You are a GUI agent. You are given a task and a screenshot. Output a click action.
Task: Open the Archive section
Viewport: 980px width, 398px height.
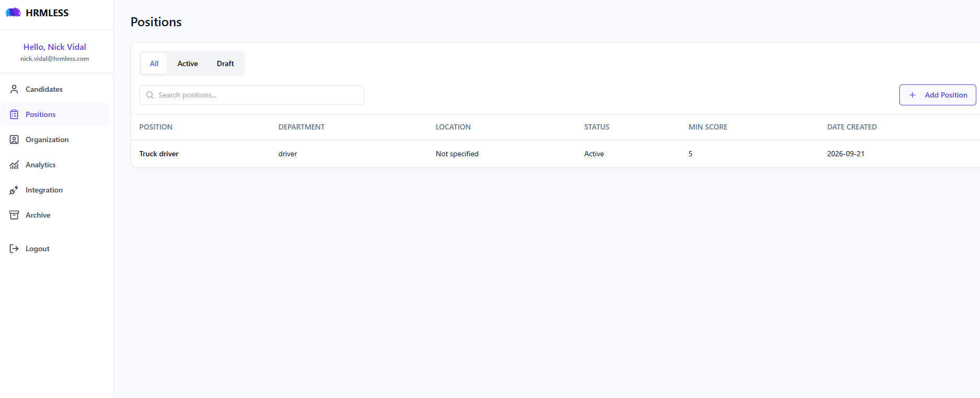pos(55,215)
